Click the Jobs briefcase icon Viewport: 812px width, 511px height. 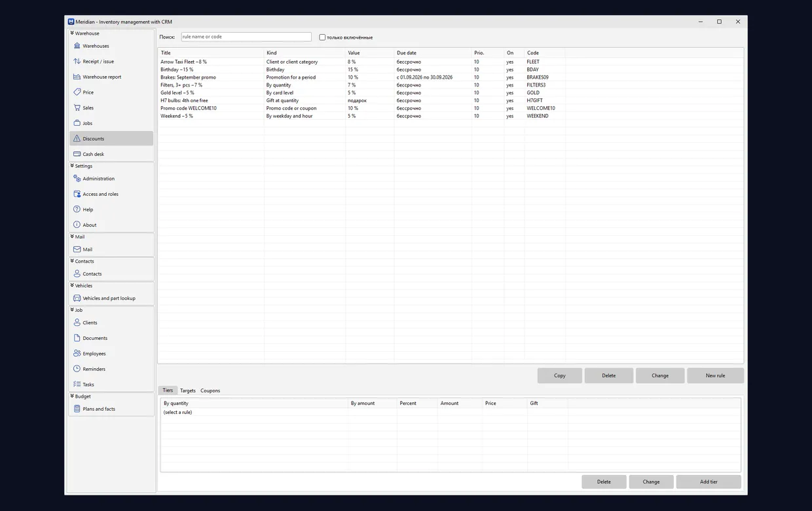[x=77, y=123]
